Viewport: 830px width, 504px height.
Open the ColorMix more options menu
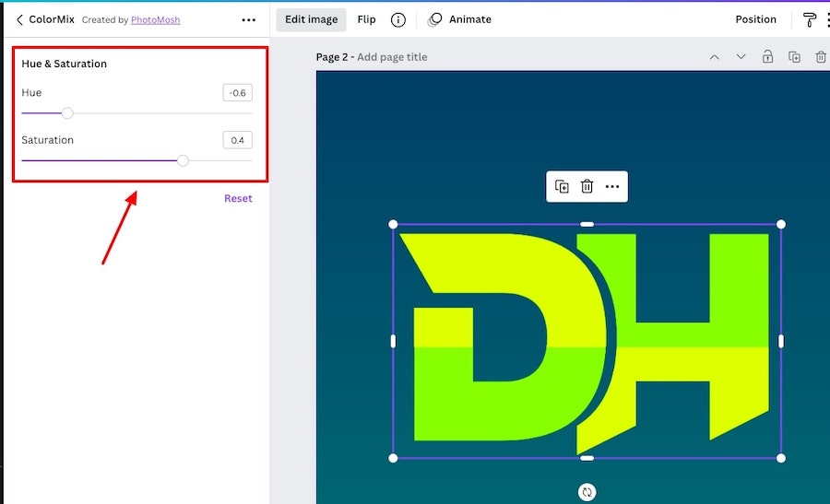(248, 19)
